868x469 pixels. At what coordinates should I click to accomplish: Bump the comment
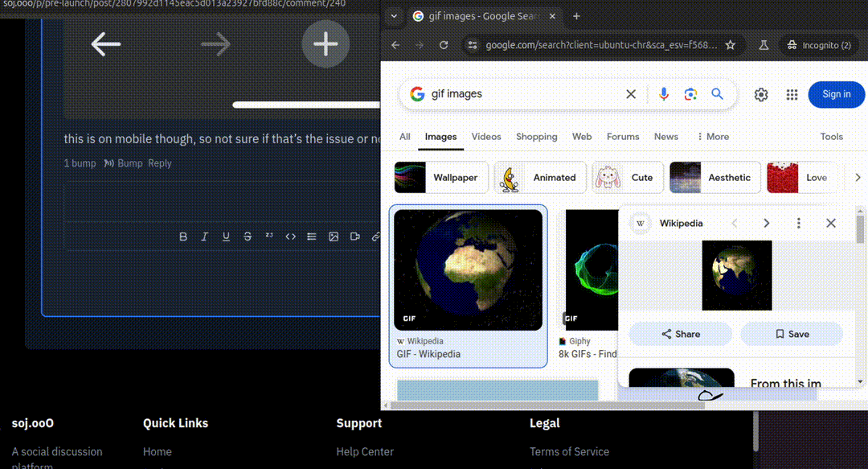123,163
